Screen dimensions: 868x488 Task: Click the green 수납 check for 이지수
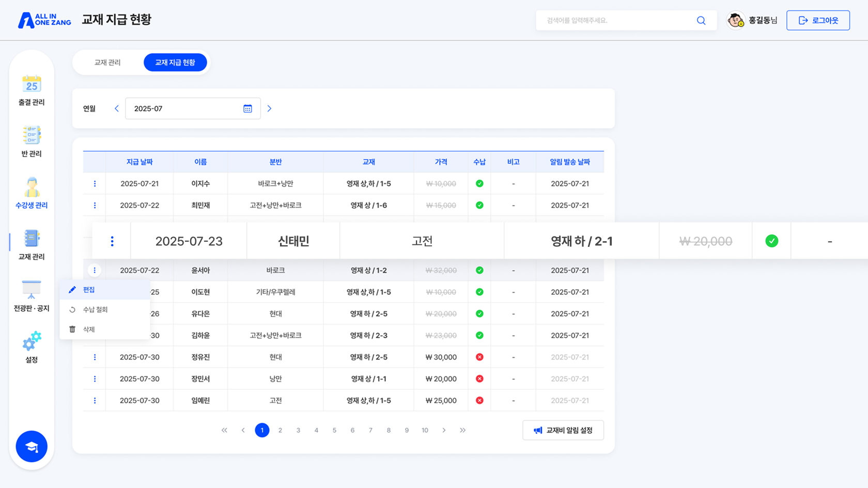(479, 183)
